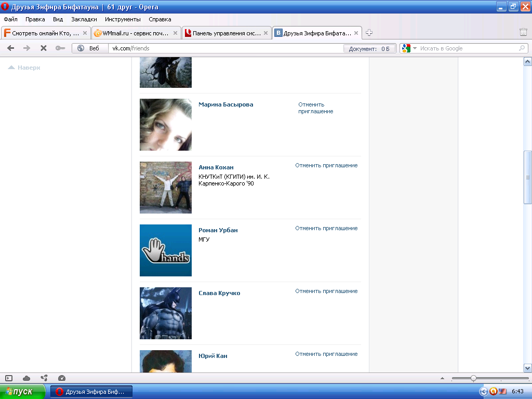The image size is (532, 399).
Task: Open the Инструменты menu
Action: pos(123,19)
